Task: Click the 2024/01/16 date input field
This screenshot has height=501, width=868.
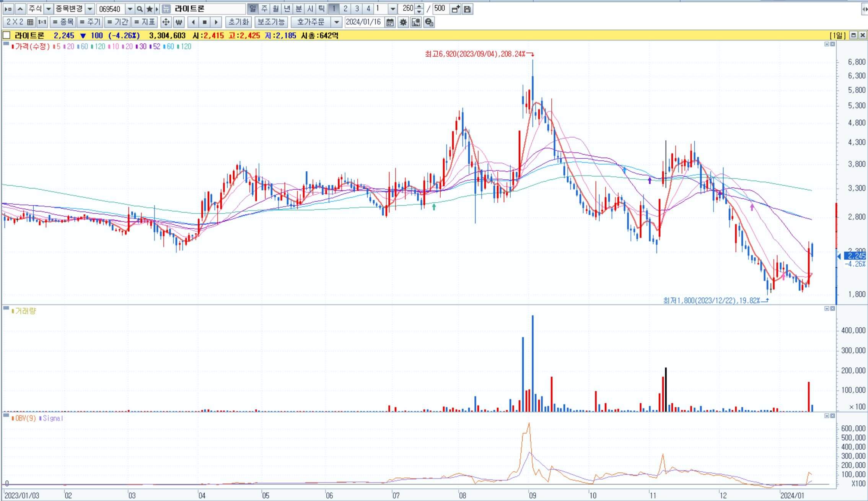Action: click(x=363, y=22)
